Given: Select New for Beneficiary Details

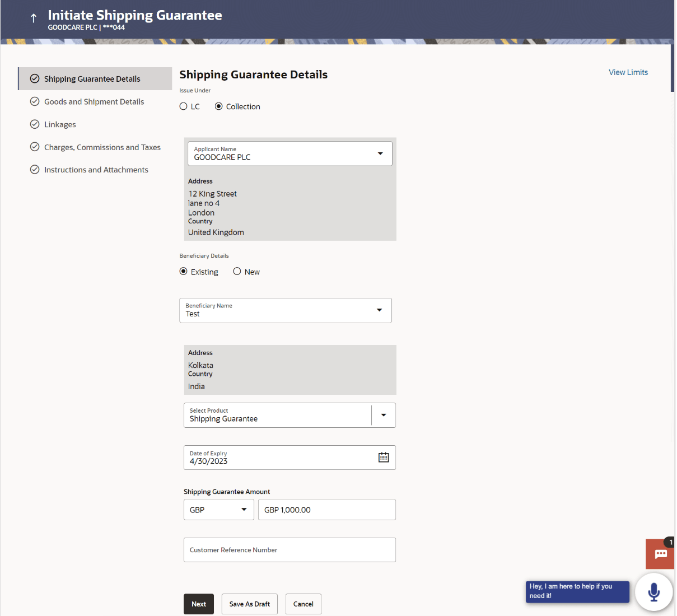Looking at the screenshot, I should point(237,270).
